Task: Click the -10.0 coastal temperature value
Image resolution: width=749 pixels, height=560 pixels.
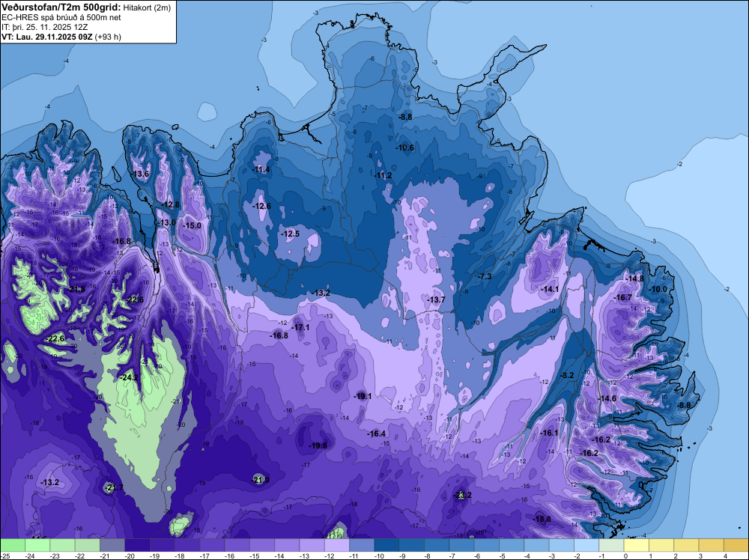Action: 658,289
